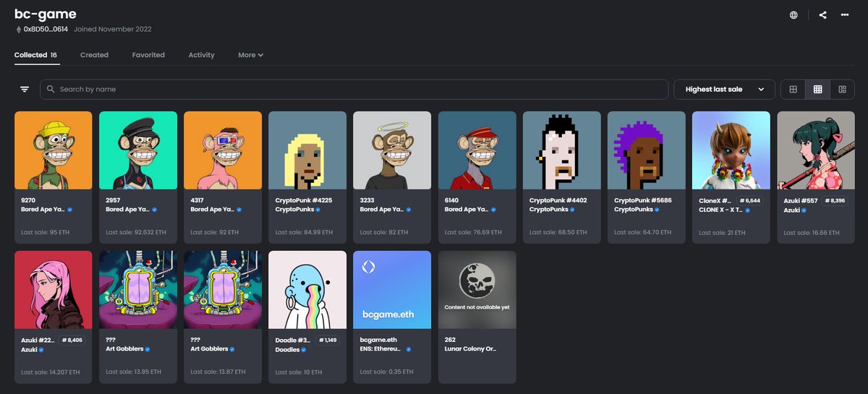
Task: Click the CLONE X collection link
Action: [x=721, y=209]
